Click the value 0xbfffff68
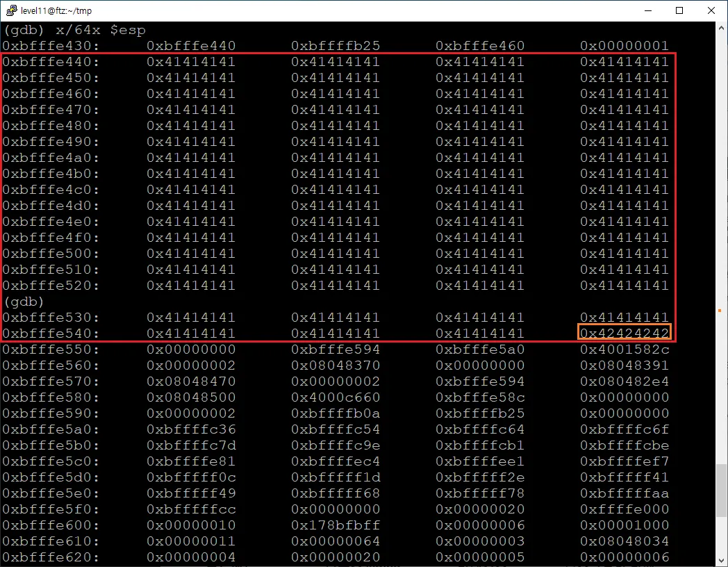Screen dimensions: 728x567 (336, 493)
